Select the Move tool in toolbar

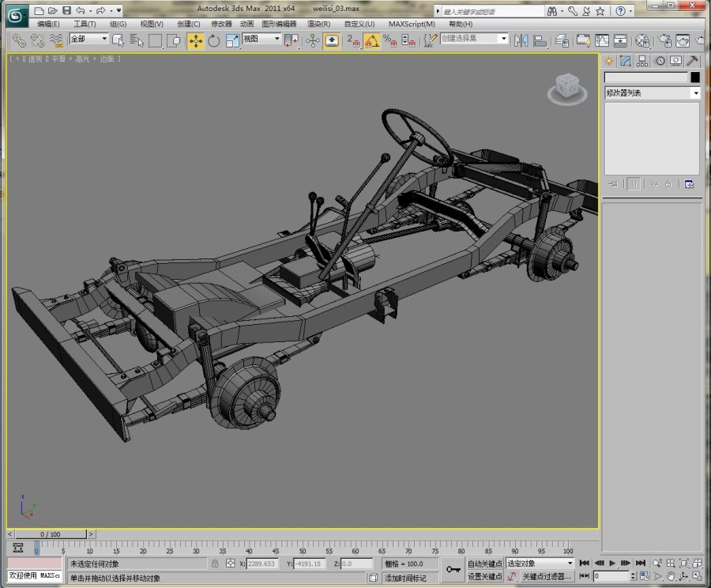click(195, 41)
